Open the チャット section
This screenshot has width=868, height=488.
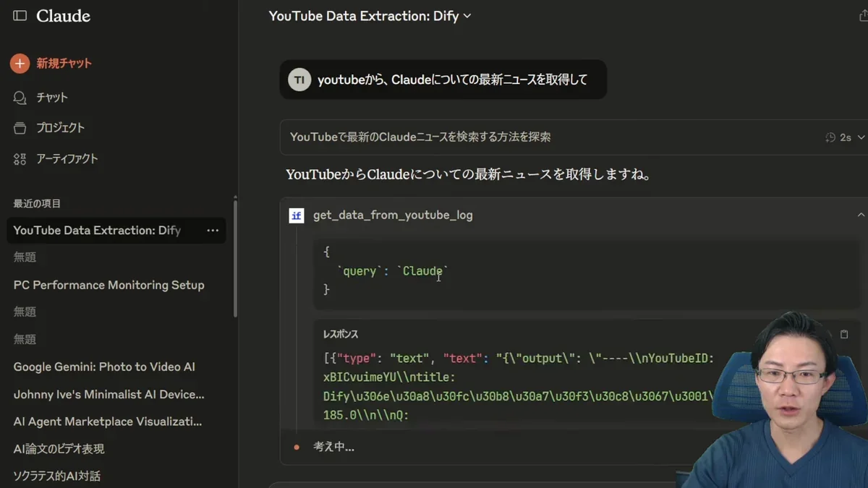pyautogui.click(x=51, y=98)
